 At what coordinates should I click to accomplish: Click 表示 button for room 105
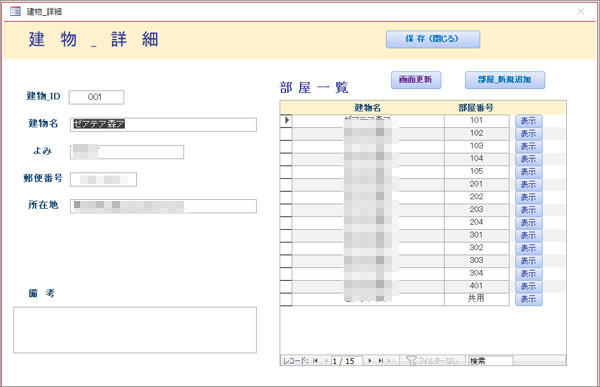coord(528,171)
